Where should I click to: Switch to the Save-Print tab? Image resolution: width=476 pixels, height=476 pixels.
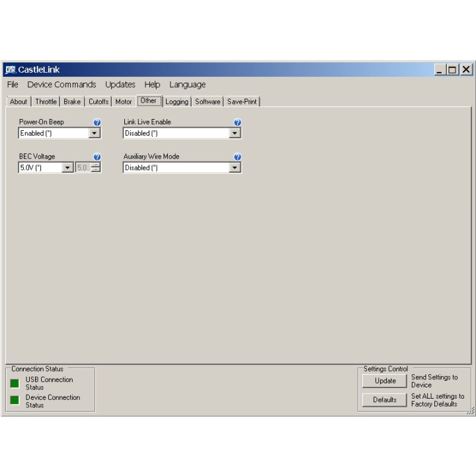[242, 102]
